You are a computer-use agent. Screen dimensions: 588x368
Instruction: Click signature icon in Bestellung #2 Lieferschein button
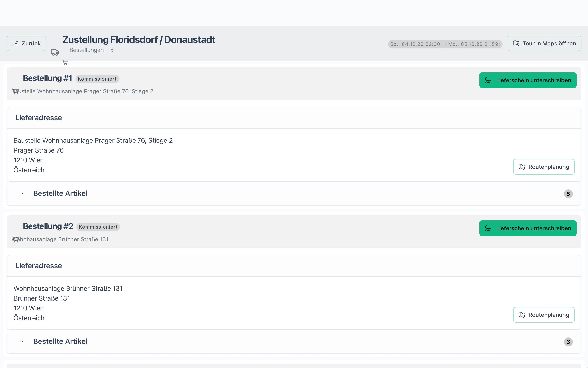[x=488, y=228]
